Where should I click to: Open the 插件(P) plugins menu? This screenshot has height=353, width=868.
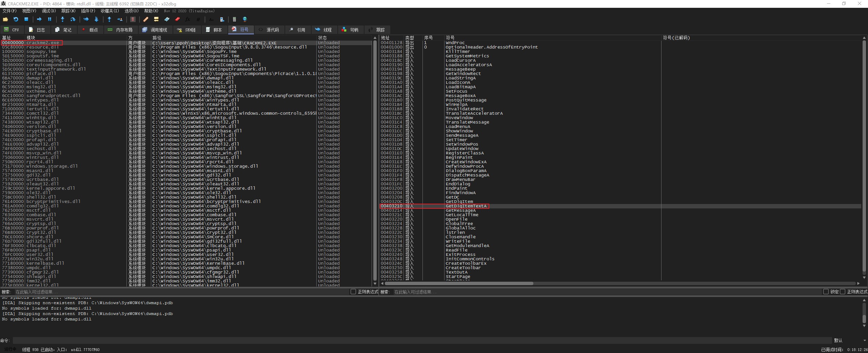(88, 11)
